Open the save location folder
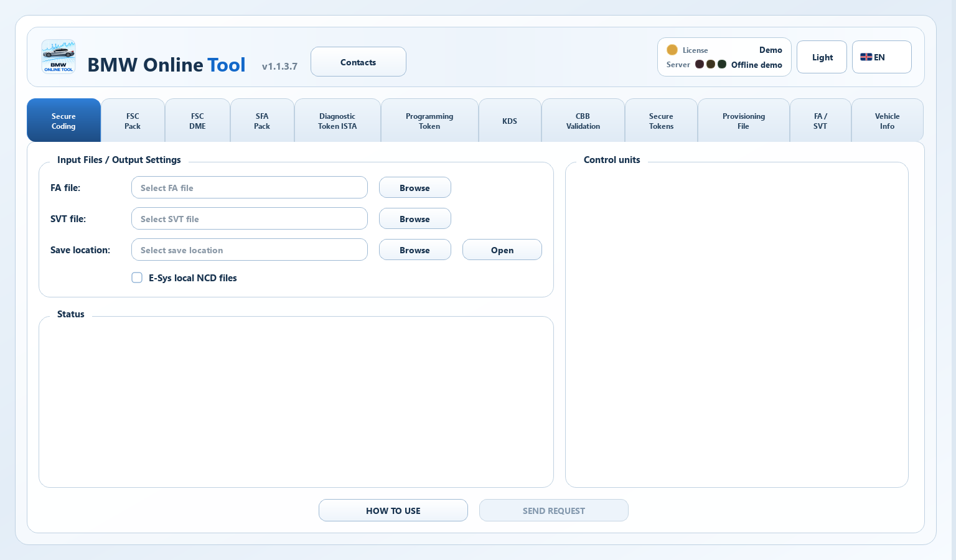 tap(502, 250)
